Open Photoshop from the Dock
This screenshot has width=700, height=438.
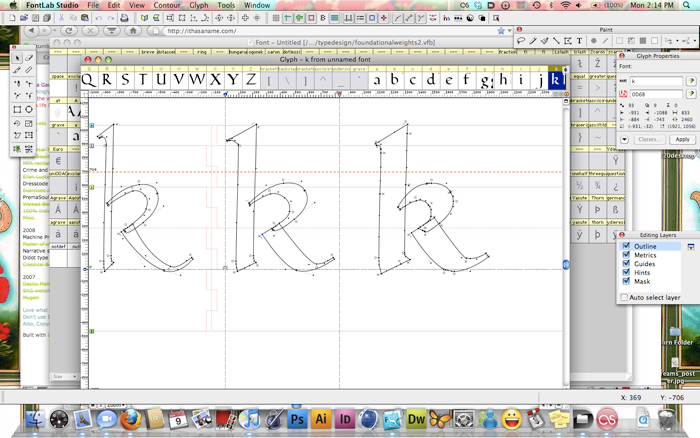pos(297,419)
